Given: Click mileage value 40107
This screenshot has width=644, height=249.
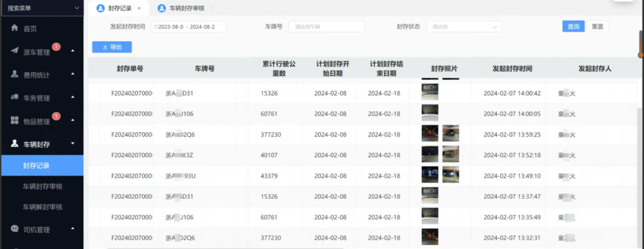Looking at the screenshot, I should pyautogui.click(x=269, y=155).
